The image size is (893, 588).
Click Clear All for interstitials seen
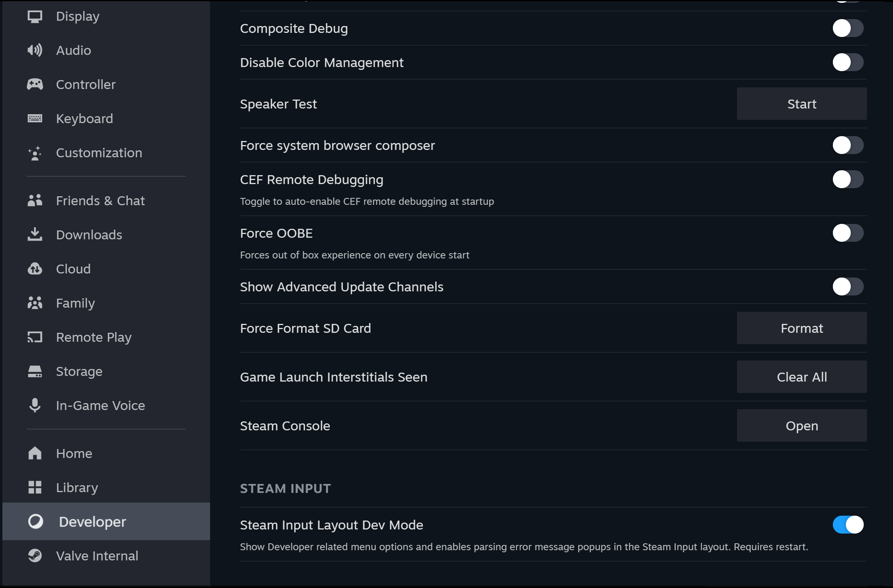(x=802, y=377)
